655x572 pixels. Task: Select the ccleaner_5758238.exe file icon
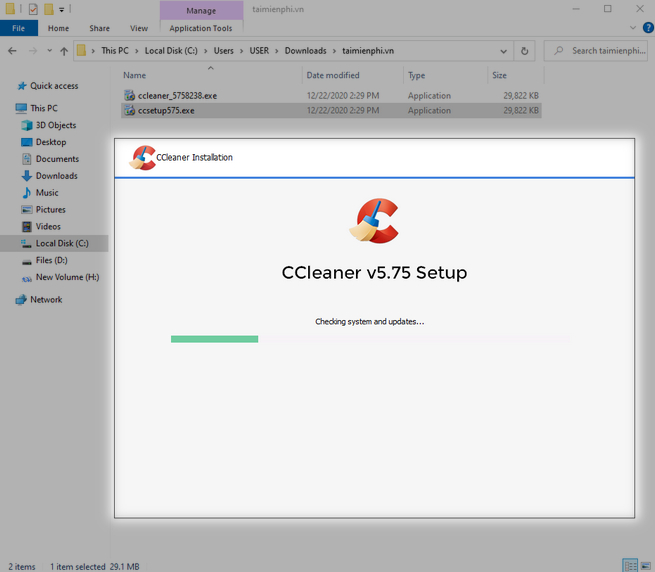[x=129, y=95]
